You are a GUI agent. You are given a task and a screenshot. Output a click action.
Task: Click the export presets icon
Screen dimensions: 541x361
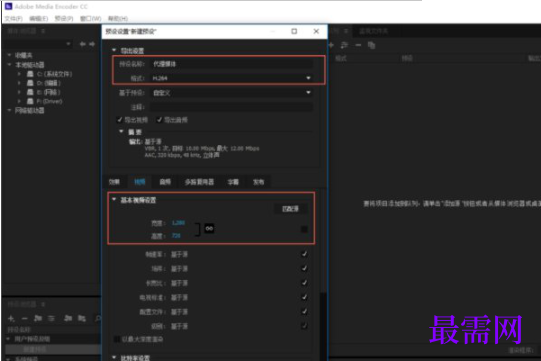coord(82,318)
